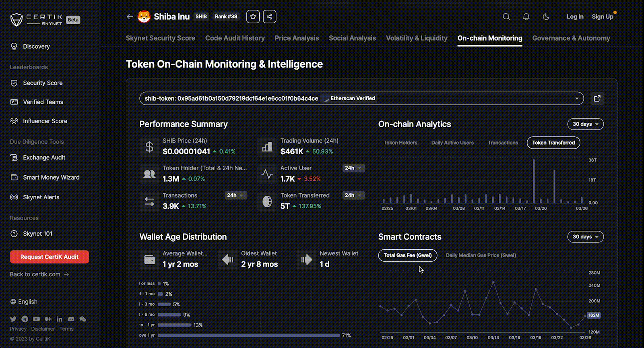Add Shiba Inu to favorites star

point(253,17)
